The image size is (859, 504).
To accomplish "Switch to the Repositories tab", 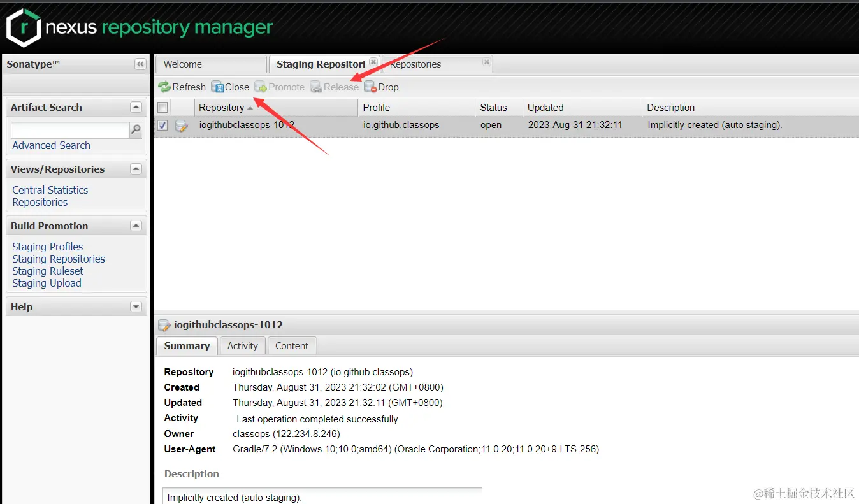I will [x=437, y=64].
